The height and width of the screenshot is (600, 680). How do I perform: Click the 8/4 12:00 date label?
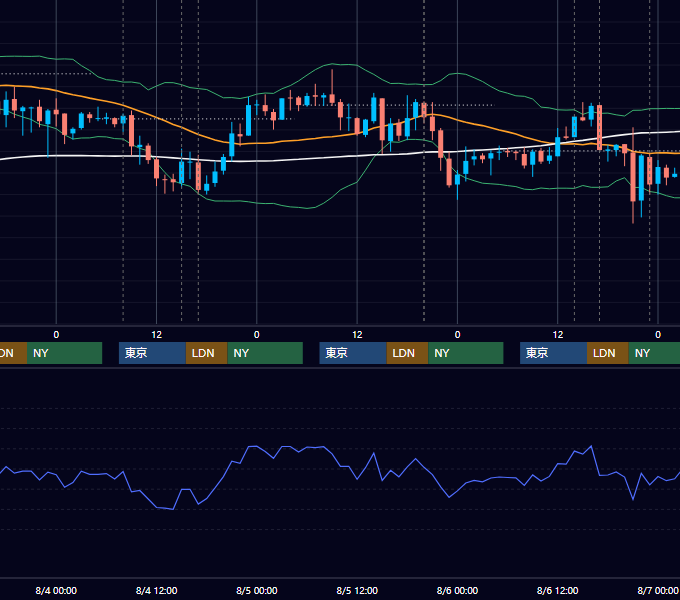(157, 590)
